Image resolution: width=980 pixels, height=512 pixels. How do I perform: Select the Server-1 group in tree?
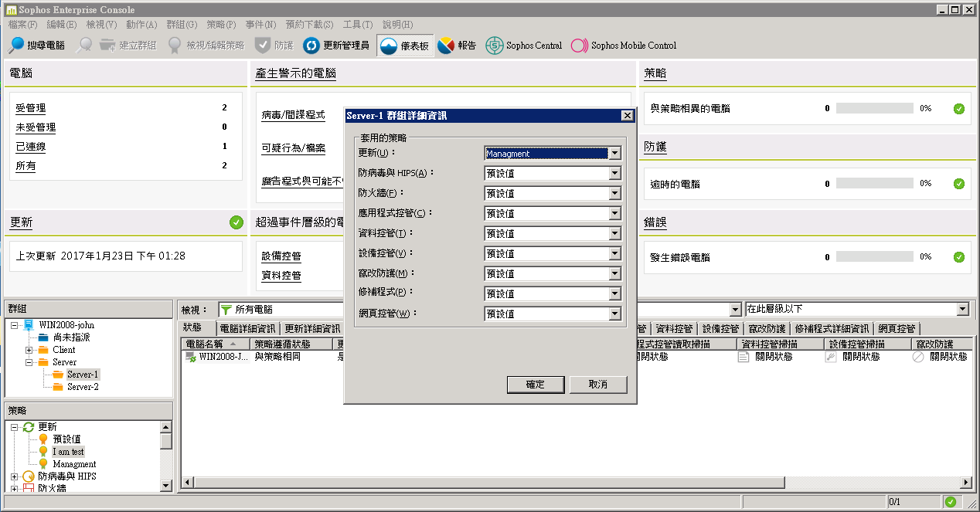83,375
